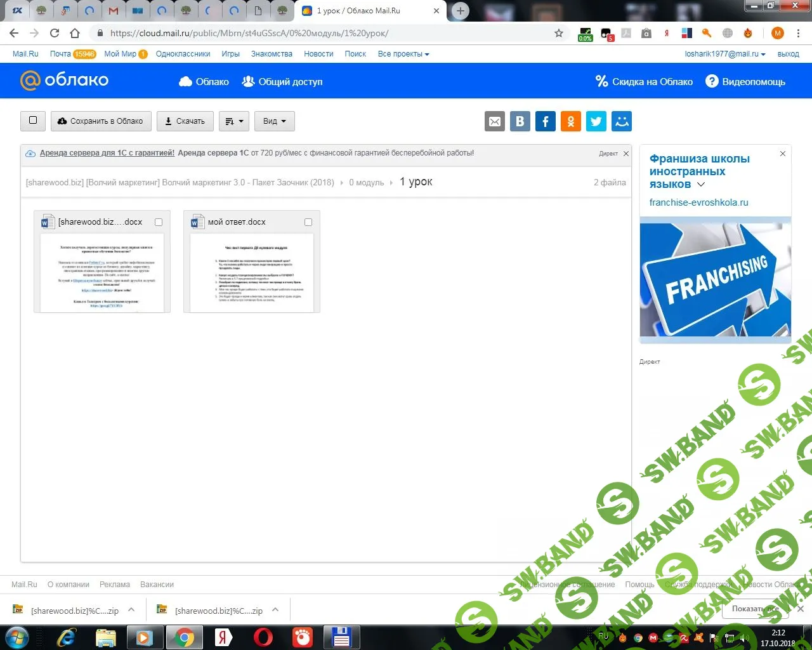Share via the Odnoklassniki icon
The image size is (812, 650).
coord(571,121)
